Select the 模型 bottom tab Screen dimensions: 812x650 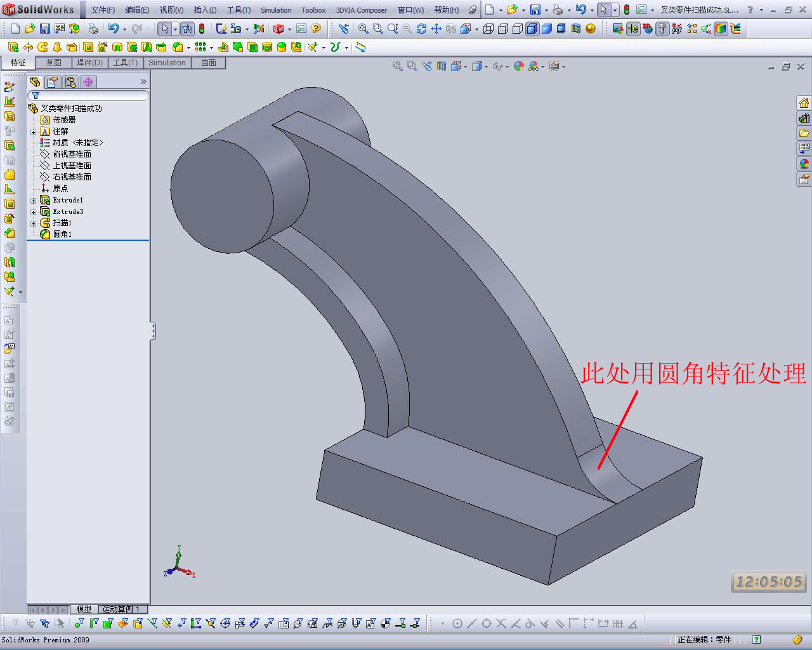click(x=84, y=609)
